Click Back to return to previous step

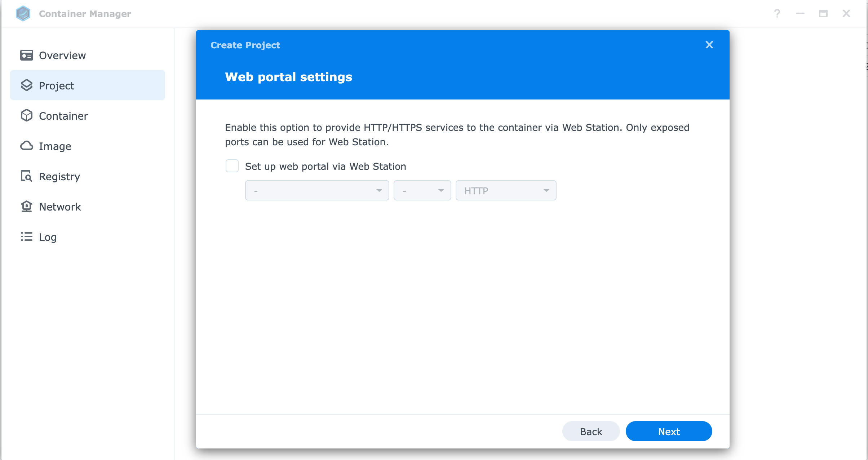[591, 431]
